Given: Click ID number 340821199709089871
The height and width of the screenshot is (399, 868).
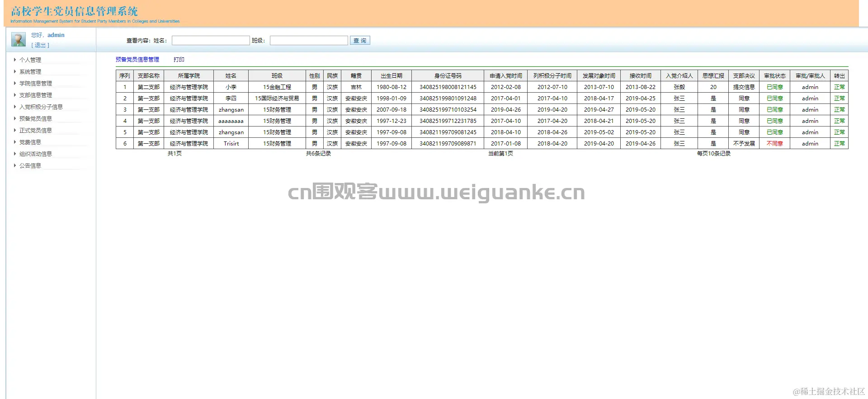Looking at the screenshot, I should point(448,144).
